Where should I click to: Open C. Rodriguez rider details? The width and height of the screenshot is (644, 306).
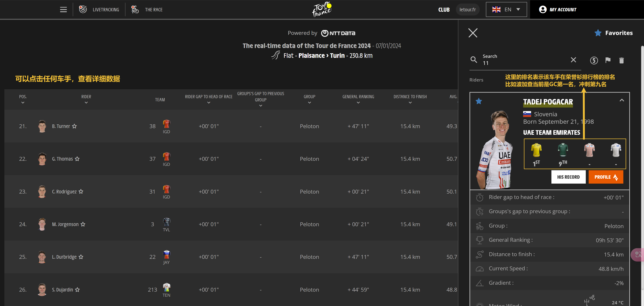(x=64, y=192)
